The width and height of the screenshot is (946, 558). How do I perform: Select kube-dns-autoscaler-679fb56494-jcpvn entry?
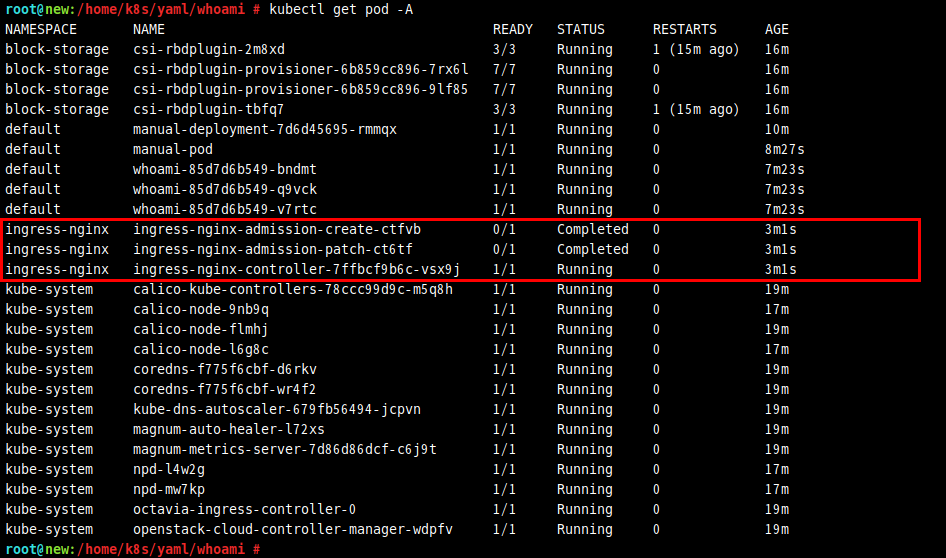[x=277, y=409]
